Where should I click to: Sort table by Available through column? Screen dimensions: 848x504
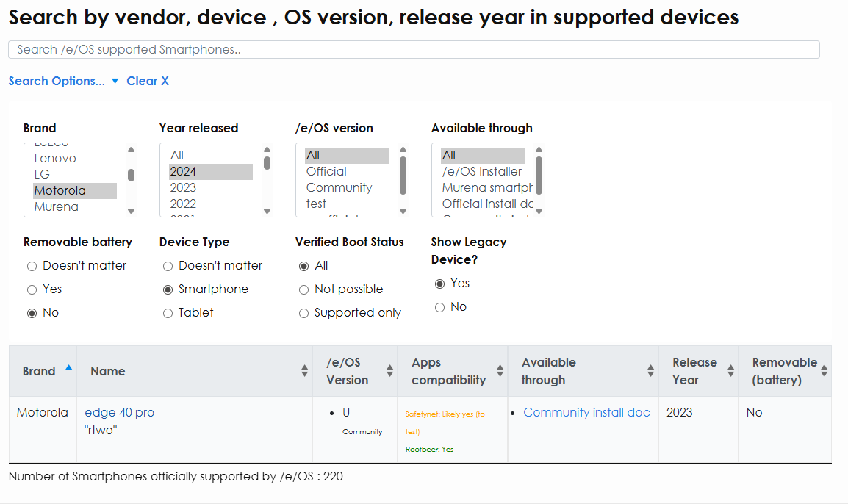coord(583,371)
